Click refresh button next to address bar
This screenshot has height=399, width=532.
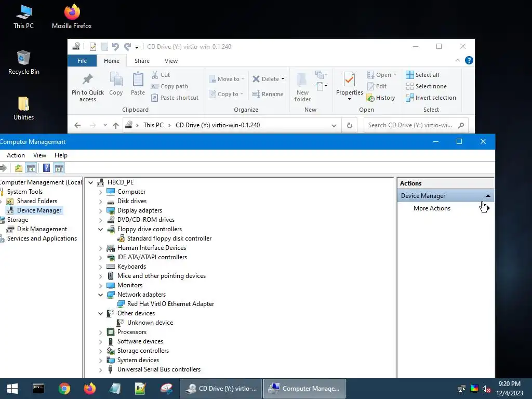[350, 125]
